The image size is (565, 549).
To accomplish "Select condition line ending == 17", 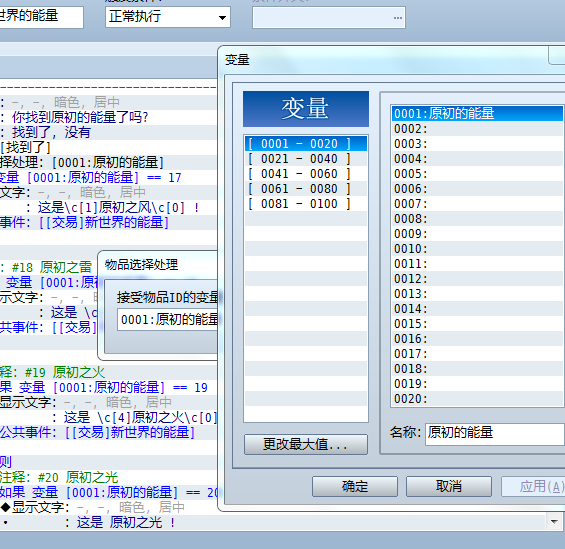I will (108, 177).
